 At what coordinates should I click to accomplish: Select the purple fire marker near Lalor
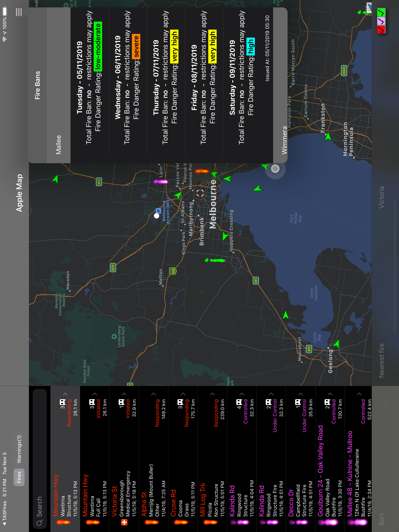click(x=161, y=181)
